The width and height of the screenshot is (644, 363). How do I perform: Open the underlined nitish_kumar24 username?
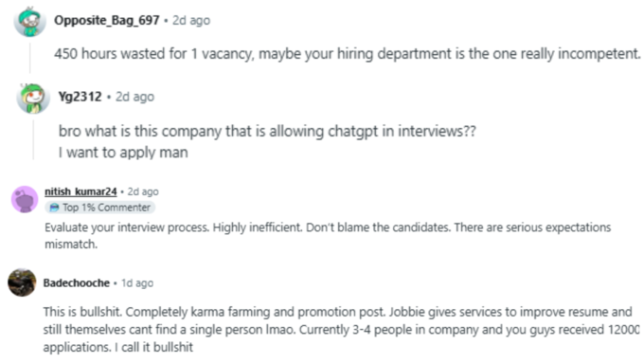[80, 191]
